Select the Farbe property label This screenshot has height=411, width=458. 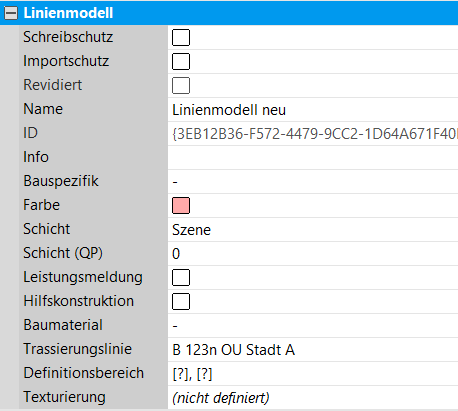pyautogui.click(x=42, y=205)
